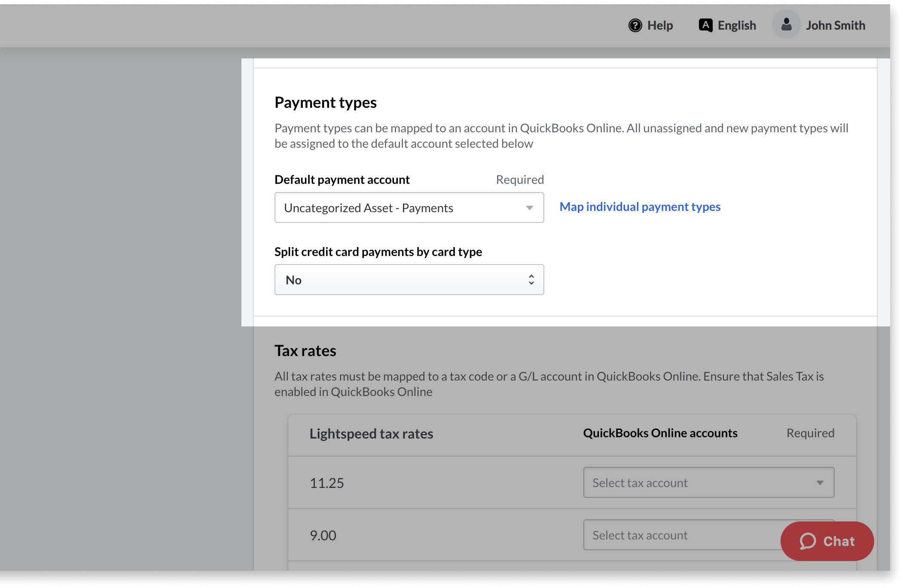Click the Chat speech bubble icon

point(808,541)
